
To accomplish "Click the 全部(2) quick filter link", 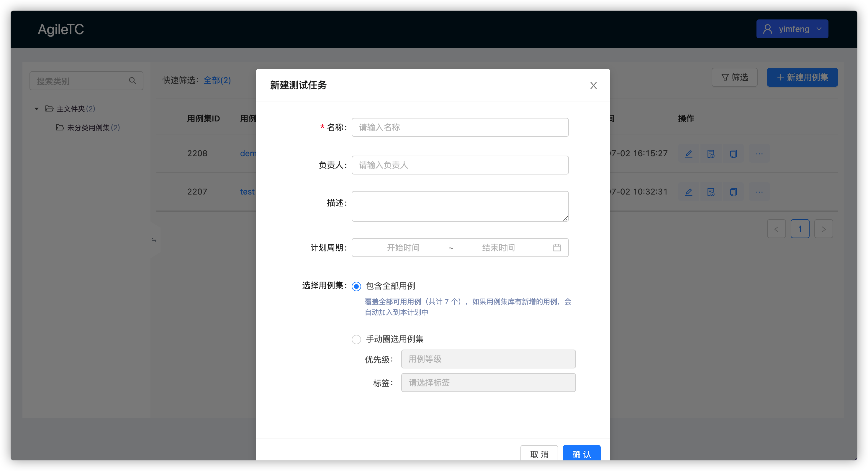I will click(x=217, y=80).
